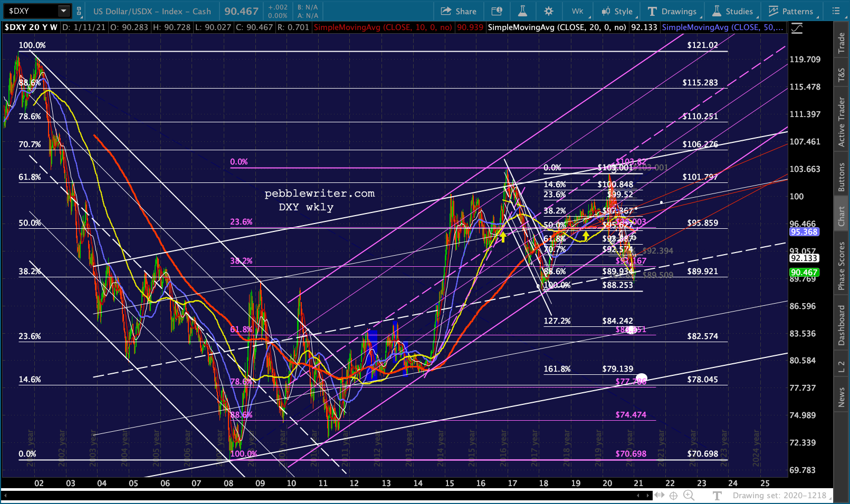This screenshot has width=850, height=504.
Task: Click the US Dollar/USDX - Index - Cash description
Action: coord(152,11)
